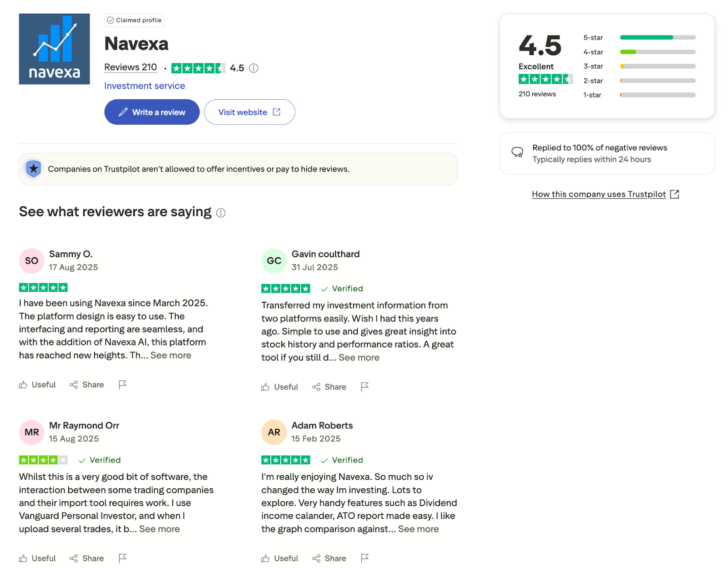Click Verified label on Gavin coulthard review
The width and height of the screenshot is (728, 568).
(342, 289)
